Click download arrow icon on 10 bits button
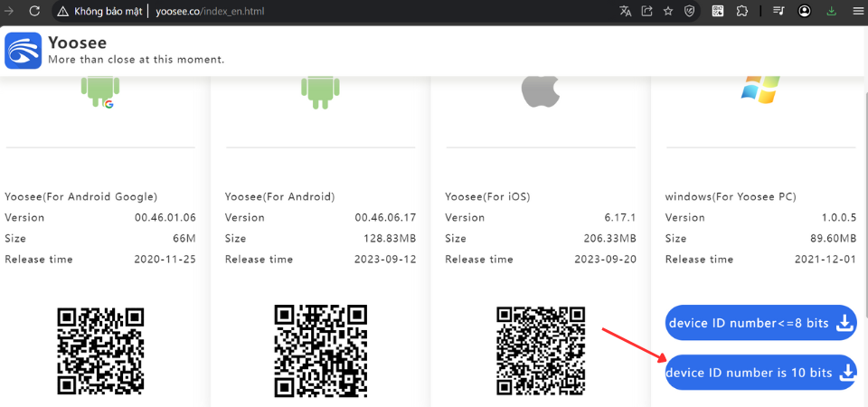Viewport: 868px width, 407px height. [847, 373]
